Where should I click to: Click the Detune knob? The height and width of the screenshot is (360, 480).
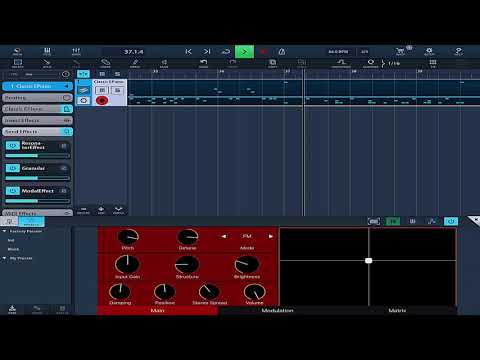point(188,237)
